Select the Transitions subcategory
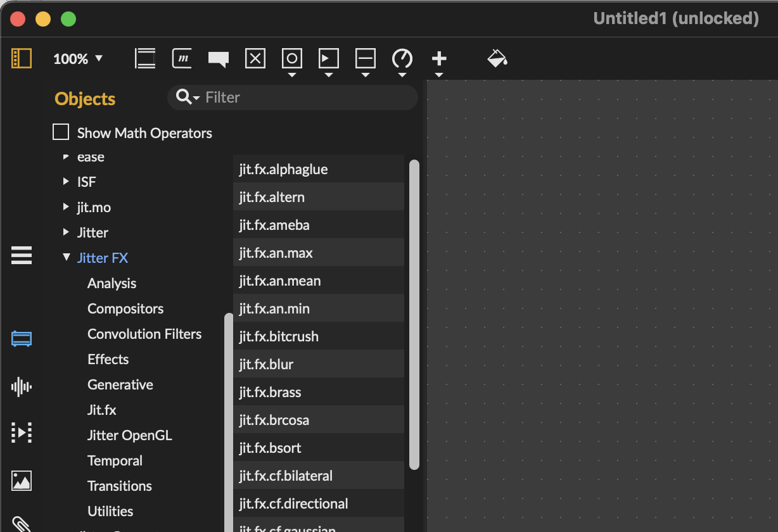 tap(119, 486)
